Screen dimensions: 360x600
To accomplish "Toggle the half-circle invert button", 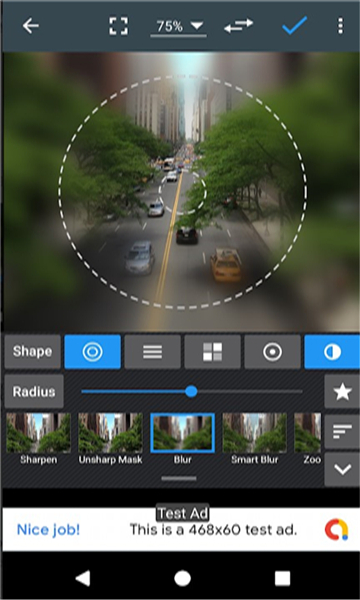I will point(332,352).
